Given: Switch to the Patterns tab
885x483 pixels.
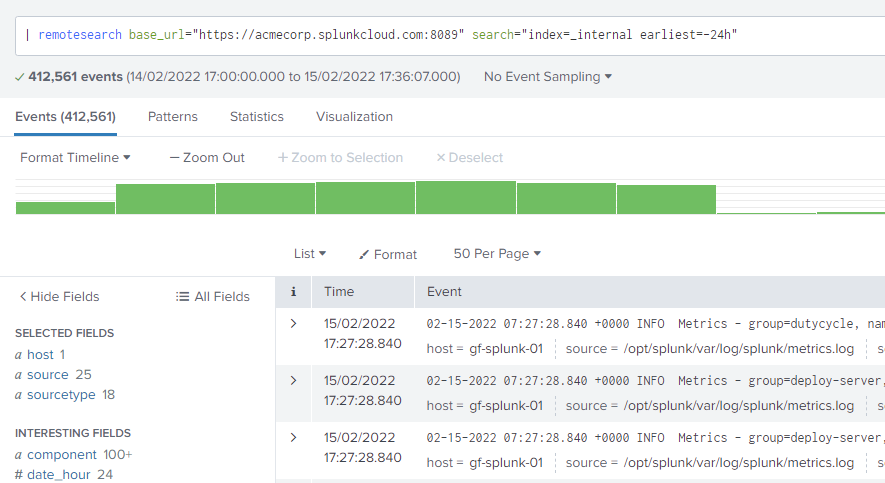Looking at the screenshot, I should tap(173, 117).
